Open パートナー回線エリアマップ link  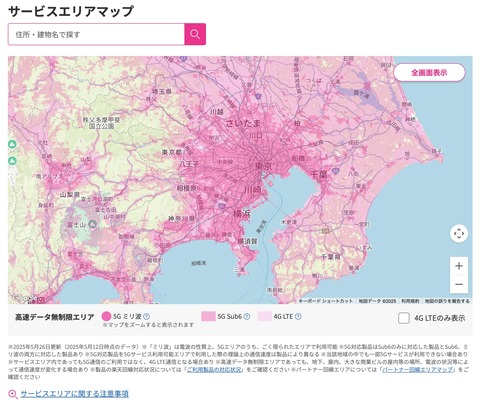[417, 370]
